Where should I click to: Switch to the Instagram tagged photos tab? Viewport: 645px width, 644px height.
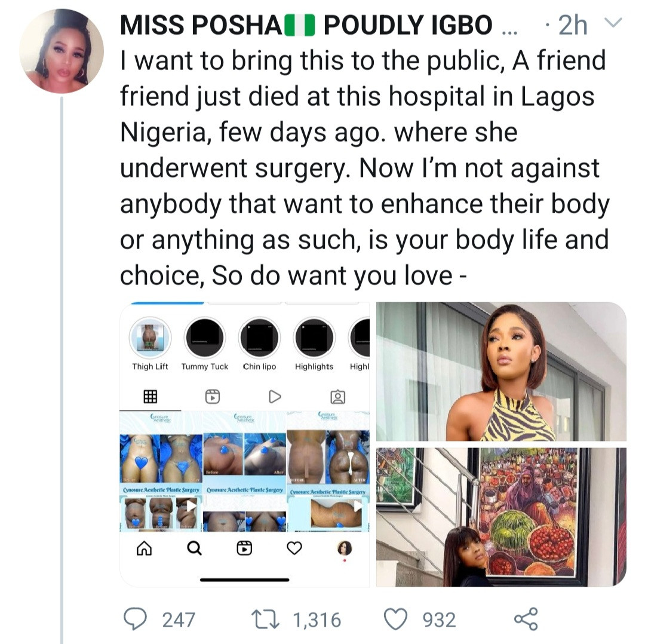tap(337, 396)
